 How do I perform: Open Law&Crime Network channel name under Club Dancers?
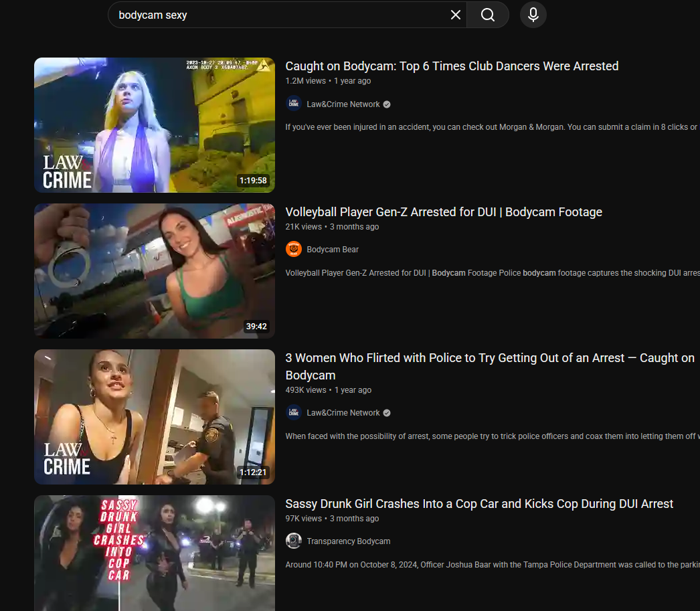click(x=343, y=104)
